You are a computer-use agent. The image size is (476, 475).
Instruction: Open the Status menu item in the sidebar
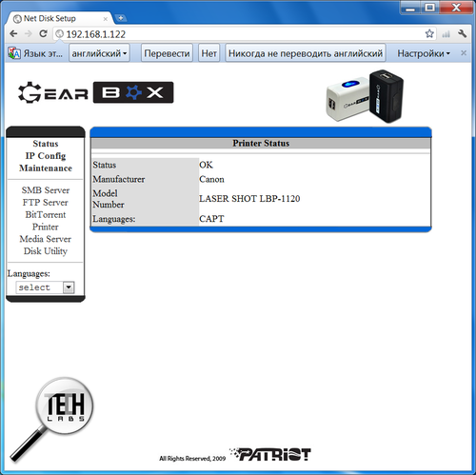pyautogui.click(x=46, y=144)
